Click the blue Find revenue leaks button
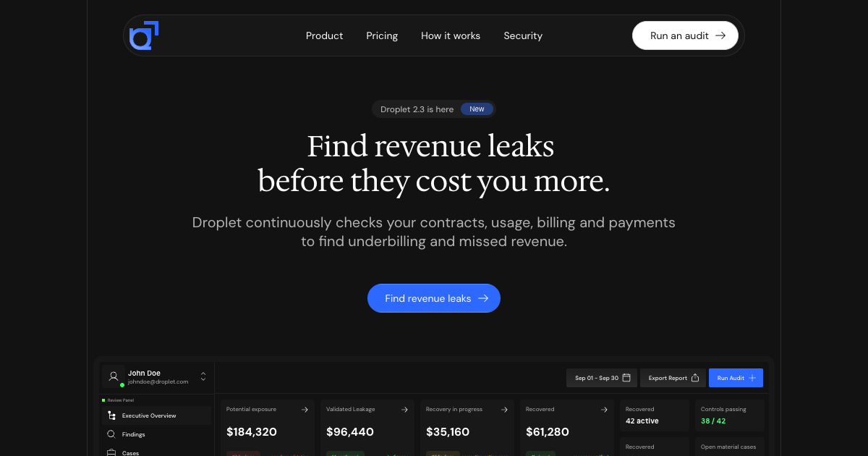868x456 pixels. pyautogui.click(x=434, y=298)
